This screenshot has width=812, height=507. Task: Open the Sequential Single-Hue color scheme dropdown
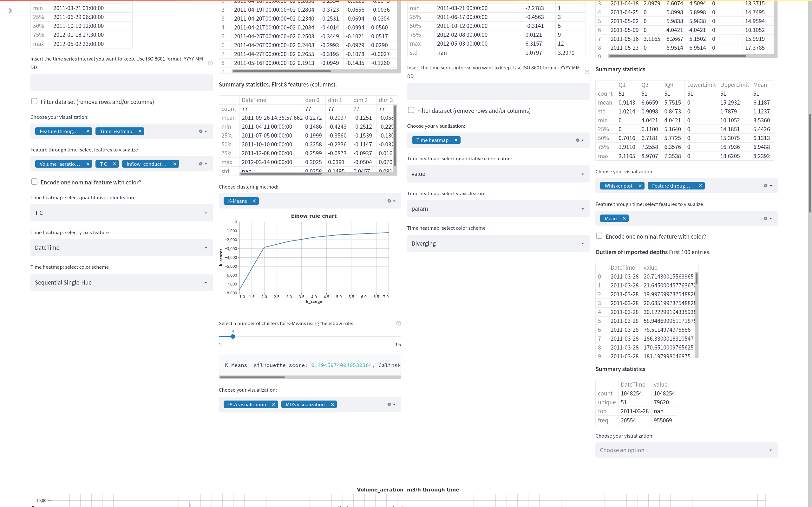(x=121, y=282)
